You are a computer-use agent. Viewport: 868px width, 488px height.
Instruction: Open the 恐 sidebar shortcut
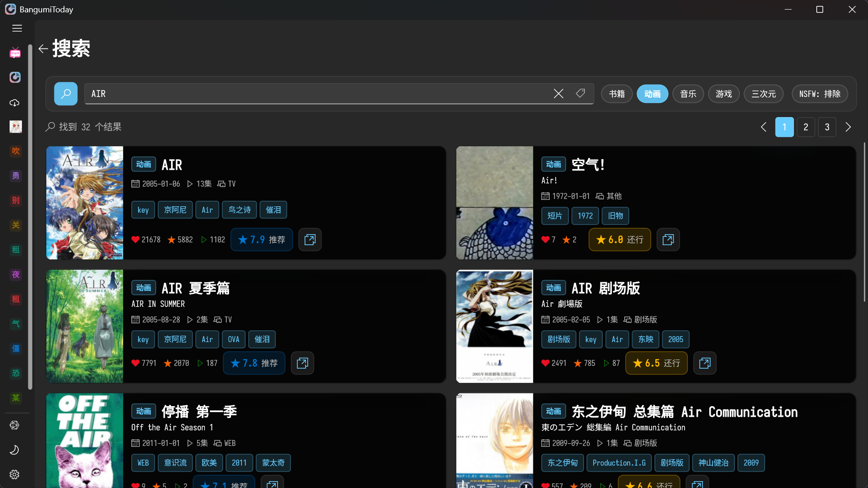[16, 373]
